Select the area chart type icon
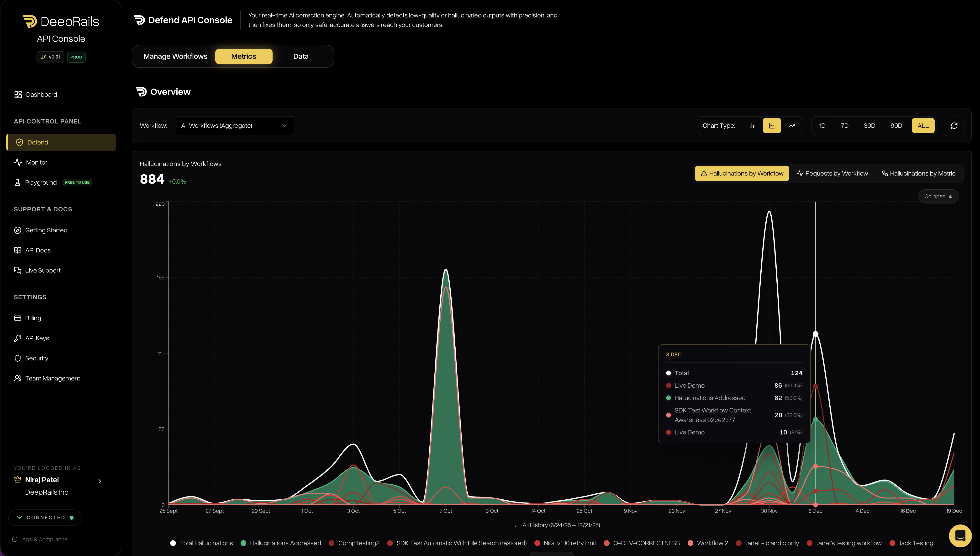 coord(772,126)
